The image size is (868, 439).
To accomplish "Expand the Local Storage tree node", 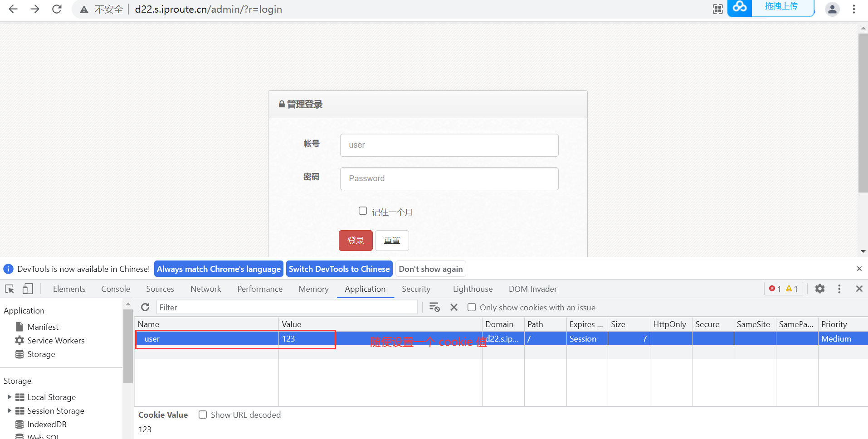I will (x=9, y=397).
